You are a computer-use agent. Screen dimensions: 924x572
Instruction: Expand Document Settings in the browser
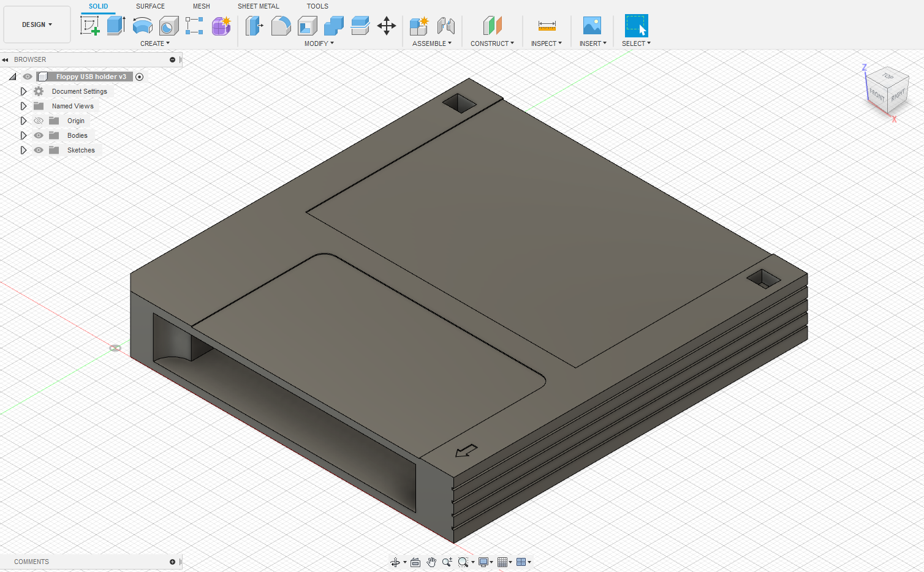(23, 91)
